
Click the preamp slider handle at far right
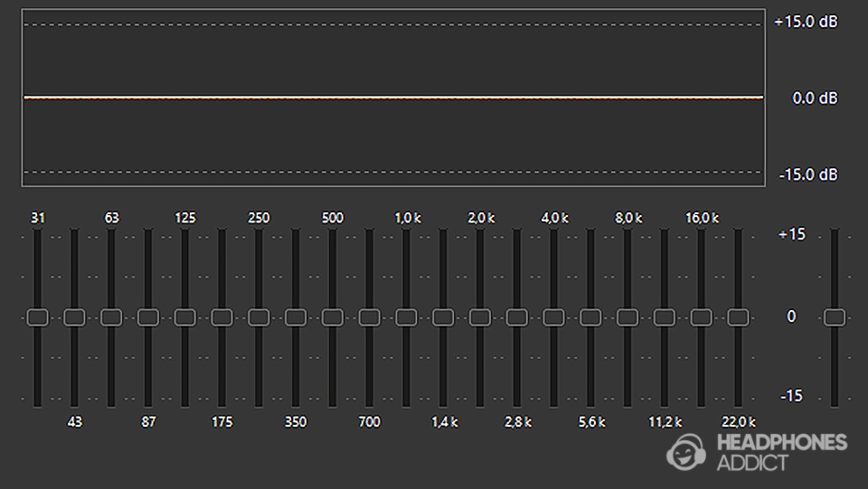835,317
